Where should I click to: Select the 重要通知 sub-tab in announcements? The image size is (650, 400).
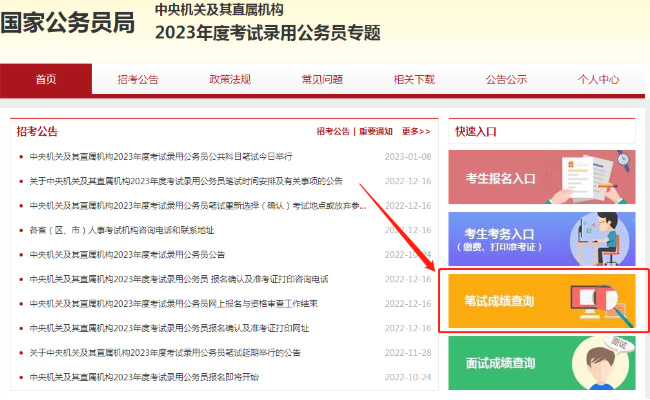click(x=377, y=131)
